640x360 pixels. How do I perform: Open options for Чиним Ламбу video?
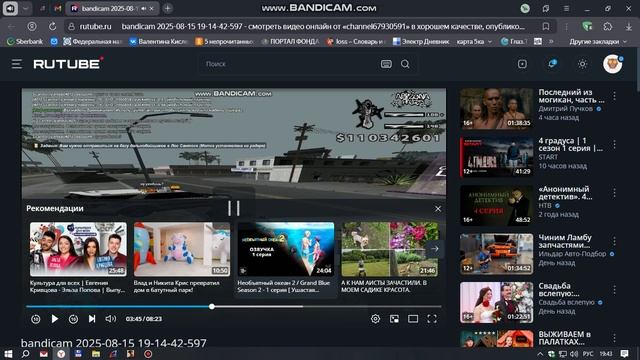click(x=614, y=242)
